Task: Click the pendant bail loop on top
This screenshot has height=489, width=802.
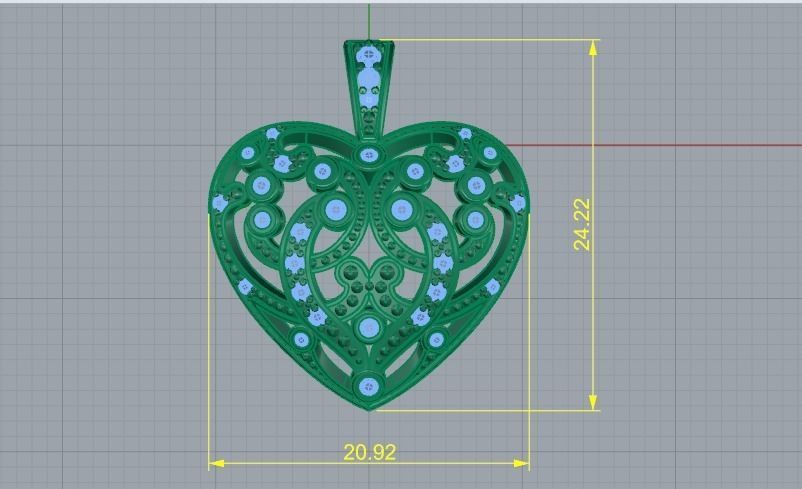Action: click(368, 90)
